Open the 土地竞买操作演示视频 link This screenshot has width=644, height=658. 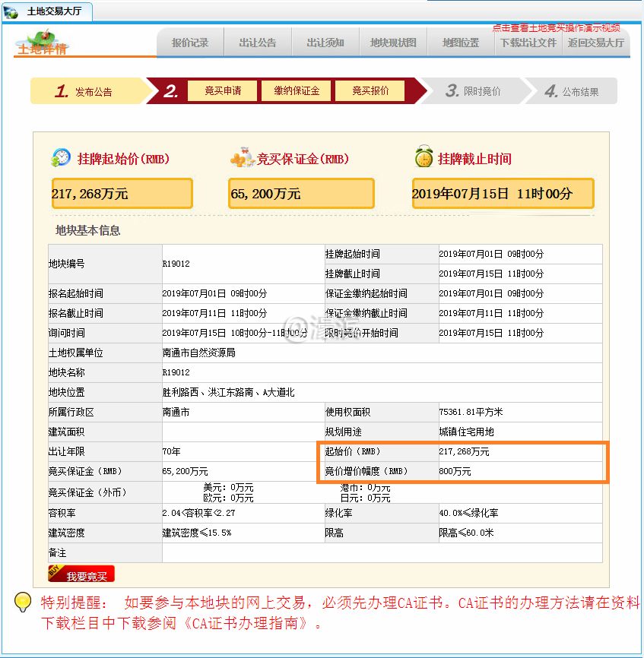click(x=556, y=27)
